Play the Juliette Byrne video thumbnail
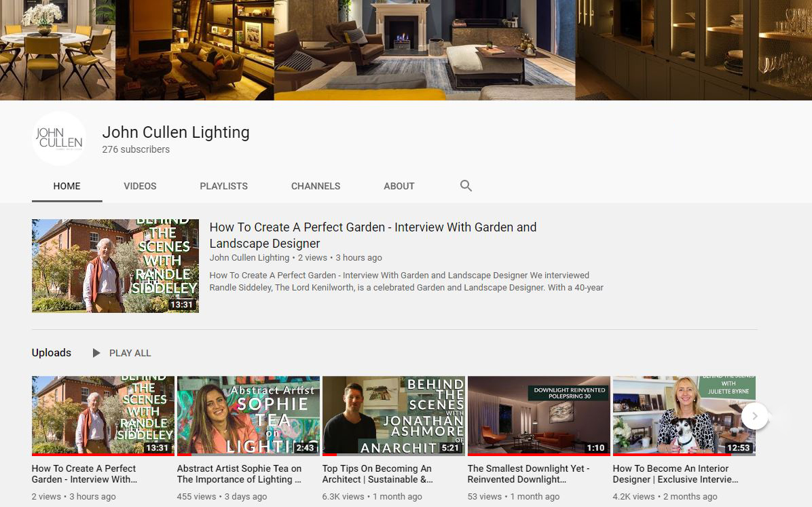 click(684, 415)
